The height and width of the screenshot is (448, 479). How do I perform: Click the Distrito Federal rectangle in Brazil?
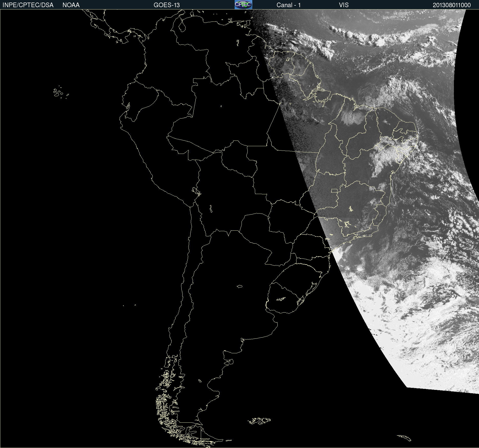(x=334, y=190)
